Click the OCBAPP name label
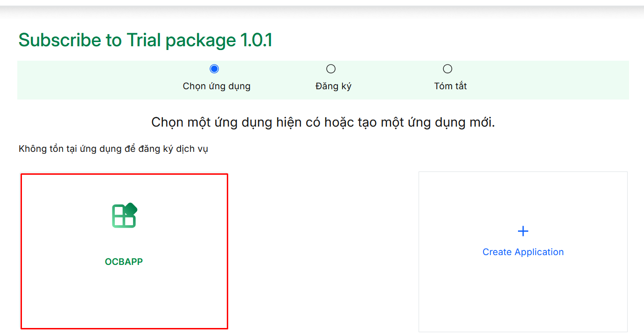The width and height of the screenshot is (644, 335). tap(124, 262)
